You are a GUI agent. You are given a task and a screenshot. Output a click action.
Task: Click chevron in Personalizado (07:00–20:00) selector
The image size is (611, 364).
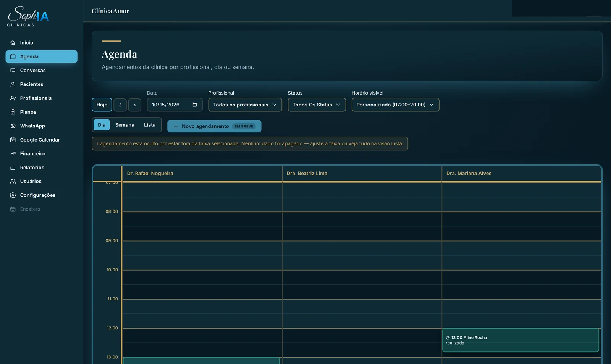tap(432, 105)
